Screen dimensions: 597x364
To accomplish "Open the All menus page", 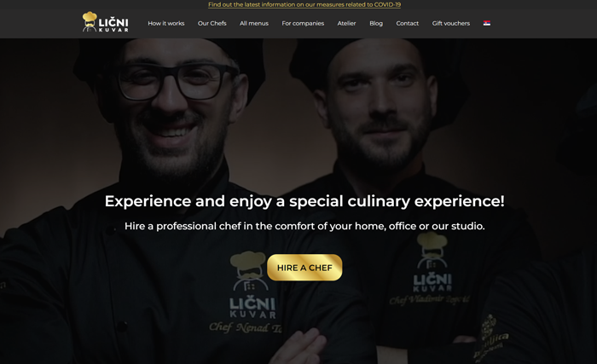I will 254,23.
